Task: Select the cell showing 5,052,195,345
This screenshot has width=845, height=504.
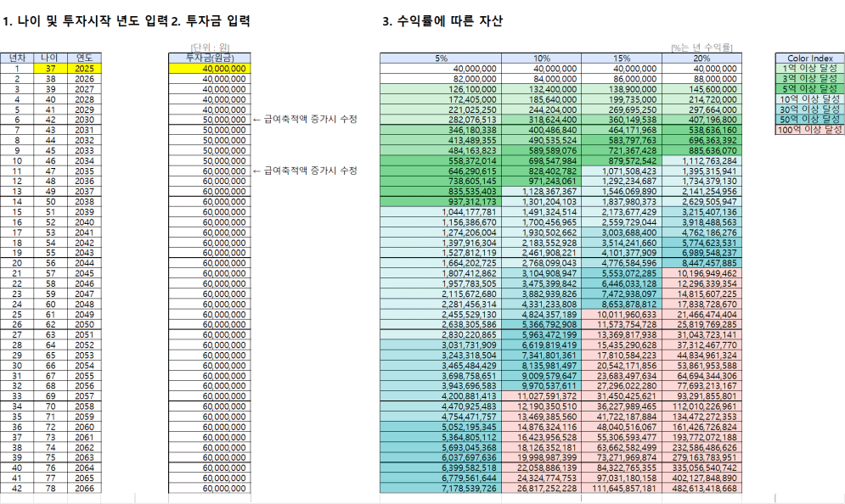Action: point(441,427)
